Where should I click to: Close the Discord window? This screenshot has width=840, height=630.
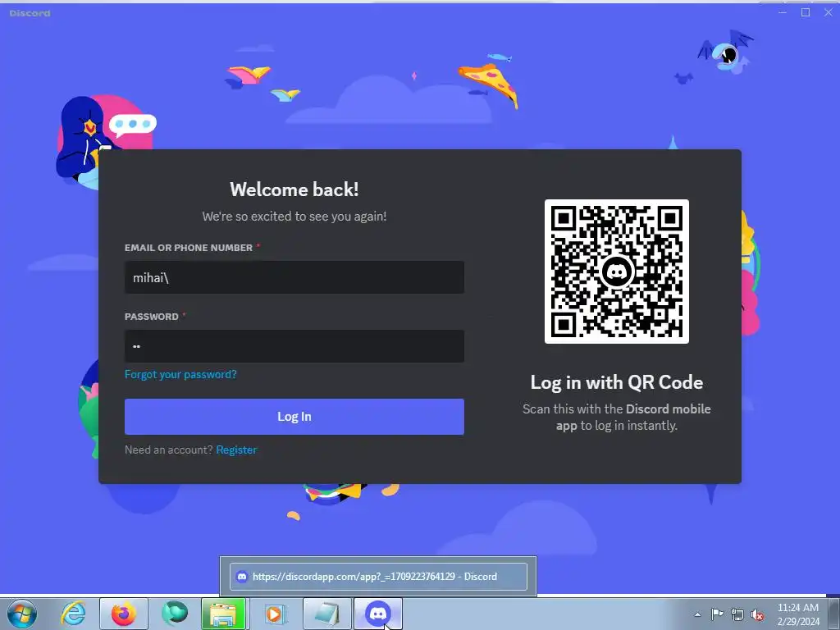[x=829, y=12]
